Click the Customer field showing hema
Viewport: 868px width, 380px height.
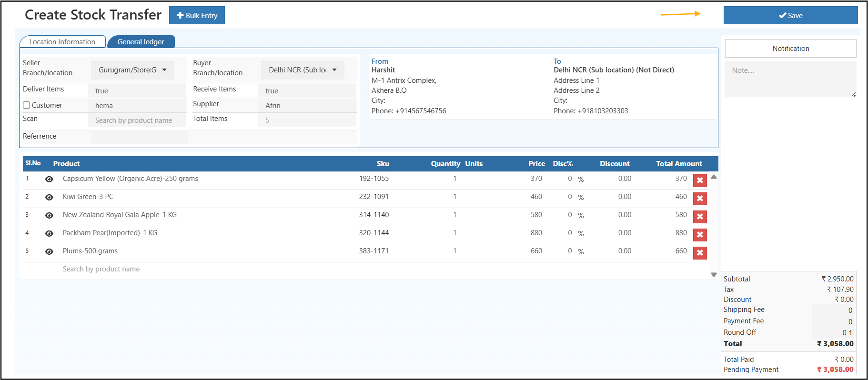(137, 106)
